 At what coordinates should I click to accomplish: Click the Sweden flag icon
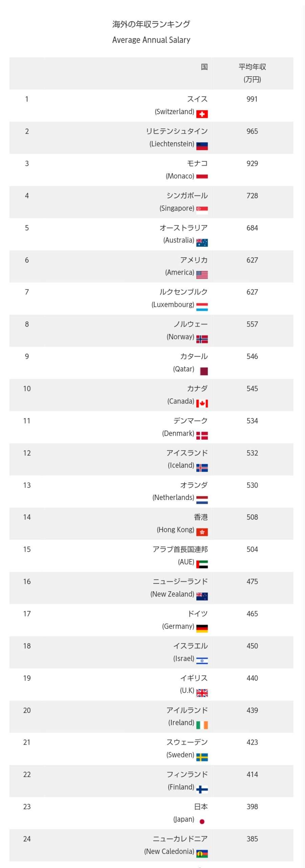tap(202, 757)
